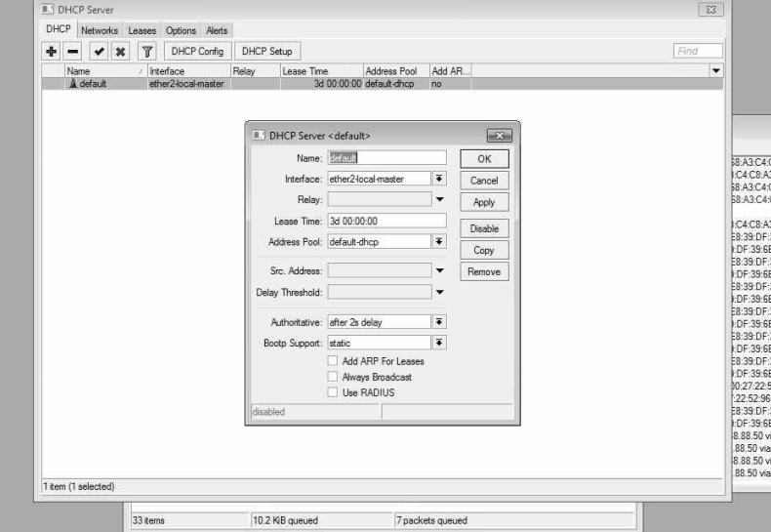Image resolution: width=771 pixels, height=532 pixels.
Task: Click the DHCP Setup button
Action: click(267, 51)
